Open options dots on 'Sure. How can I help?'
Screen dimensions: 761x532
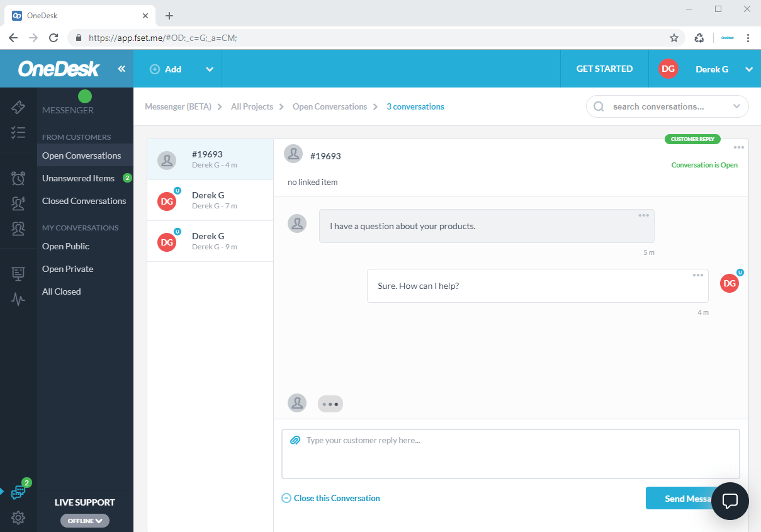coord(697,275)
